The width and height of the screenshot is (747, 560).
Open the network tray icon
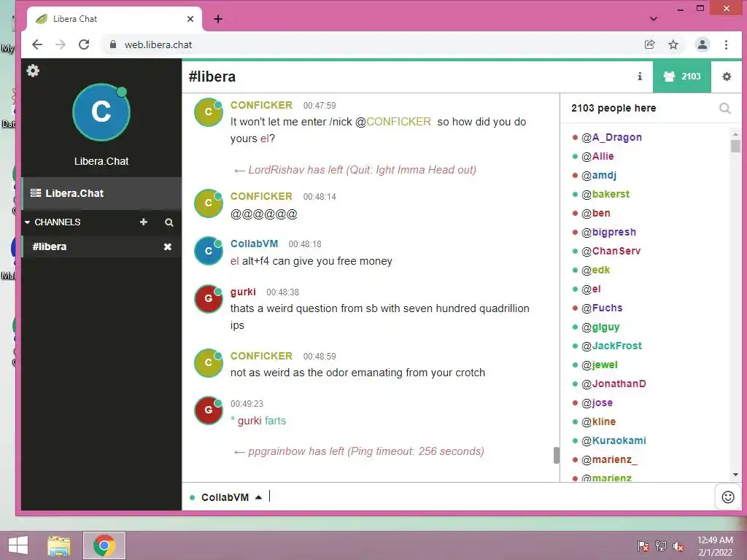[x=661, y=546]
